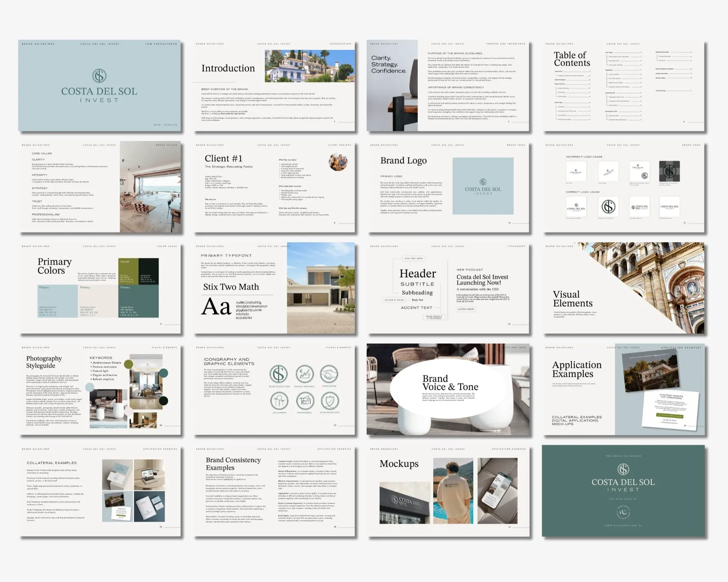Select the beige Andalusian Stone swatch

coord(98,301)
